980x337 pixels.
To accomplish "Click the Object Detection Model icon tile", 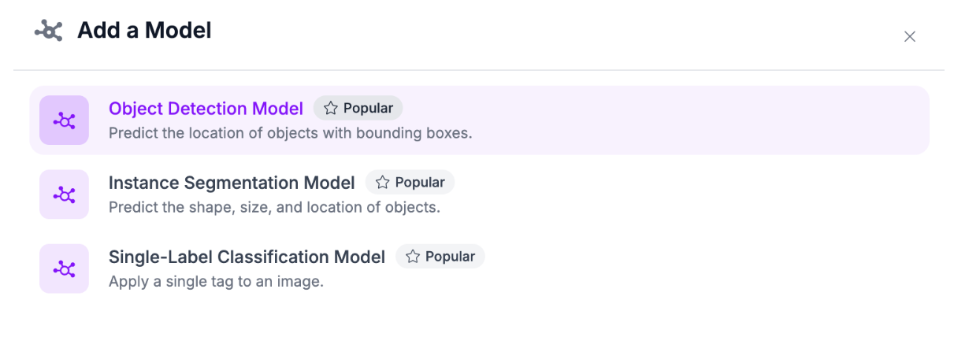I will click(x=64, y=120).
